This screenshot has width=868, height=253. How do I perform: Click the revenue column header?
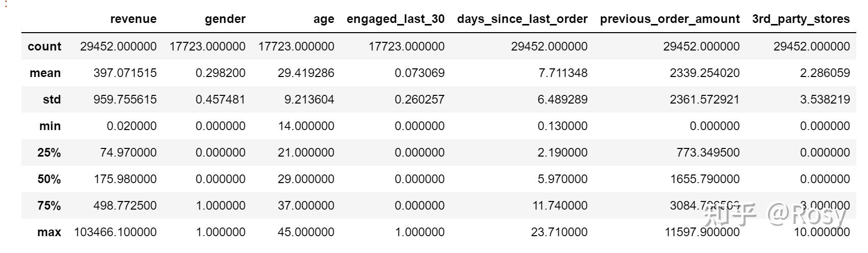point(133,19)
